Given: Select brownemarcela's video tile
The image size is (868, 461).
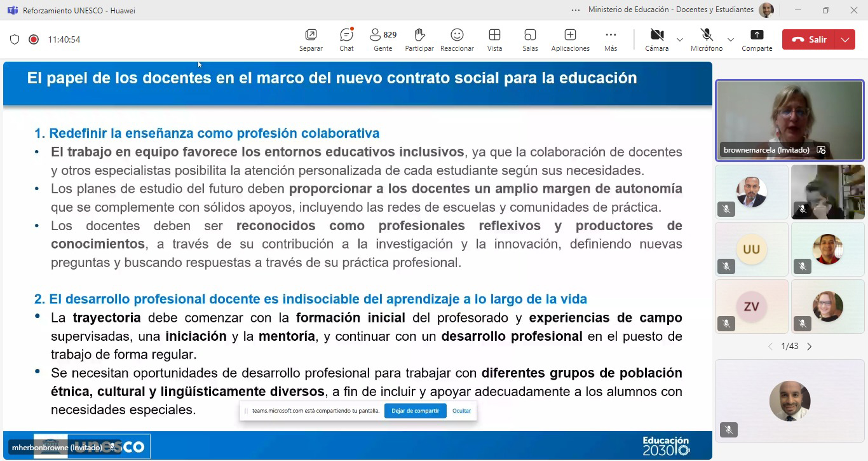Looking at the screenshot, I should [790, 120].
